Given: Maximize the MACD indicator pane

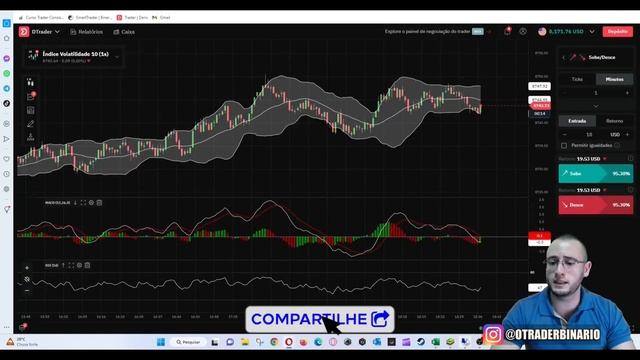Looking at the screenshot, I should 83,202.
